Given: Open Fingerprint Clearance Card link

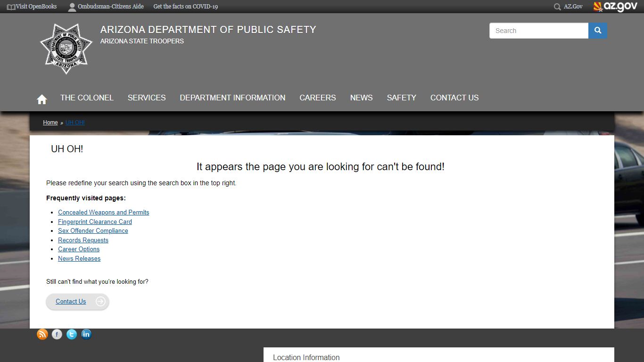Looking at the screenshot, I should pos(95,222).
